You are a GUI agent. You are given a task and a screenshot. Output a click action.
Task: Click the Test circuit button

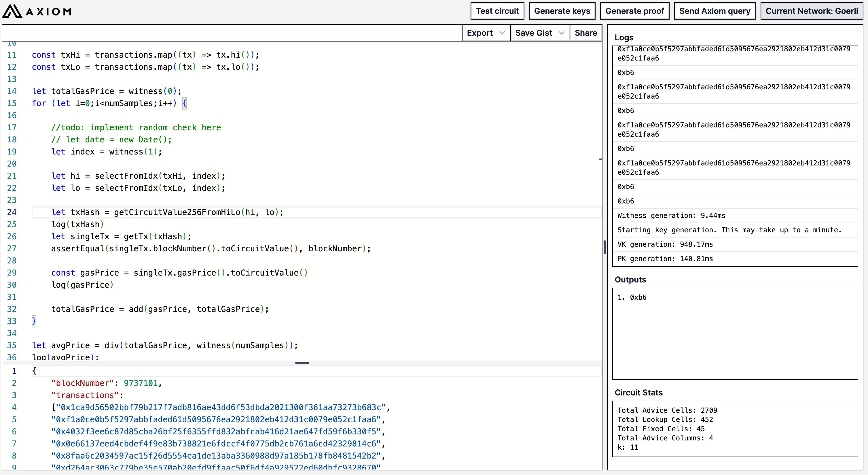click(x=497, y=11)
